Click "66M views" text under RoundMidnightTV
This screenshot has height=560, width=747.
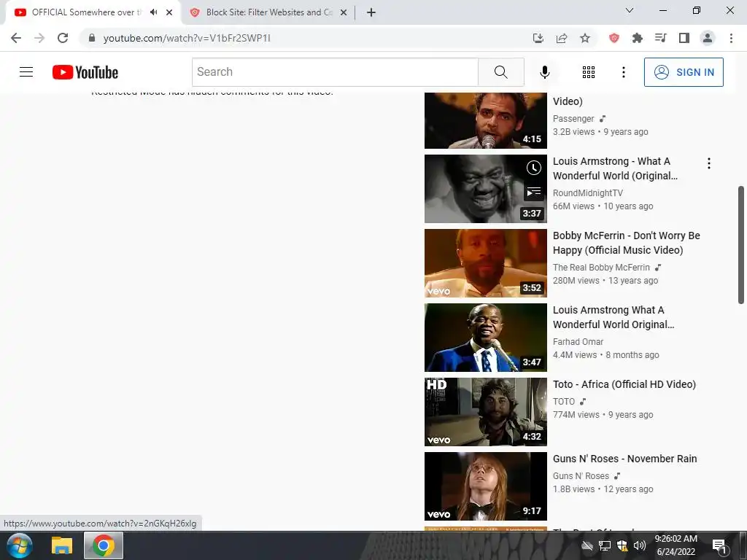click(573, 206)
